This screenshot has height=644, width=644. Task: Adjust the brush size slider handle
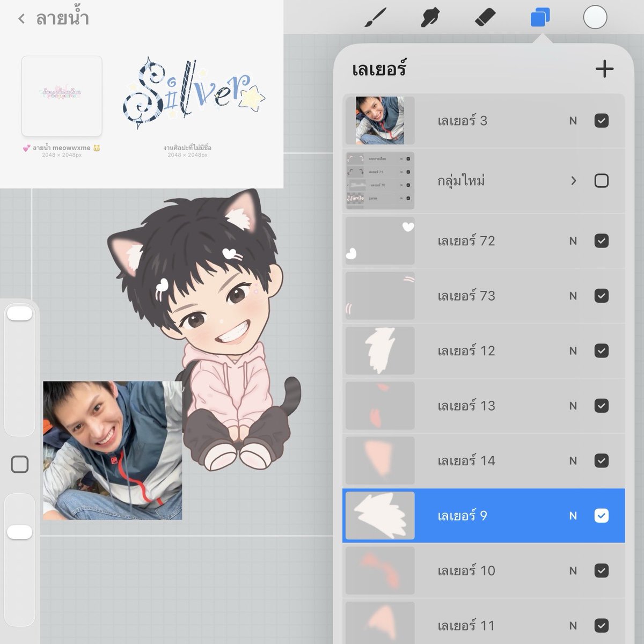tap(20, 314)
